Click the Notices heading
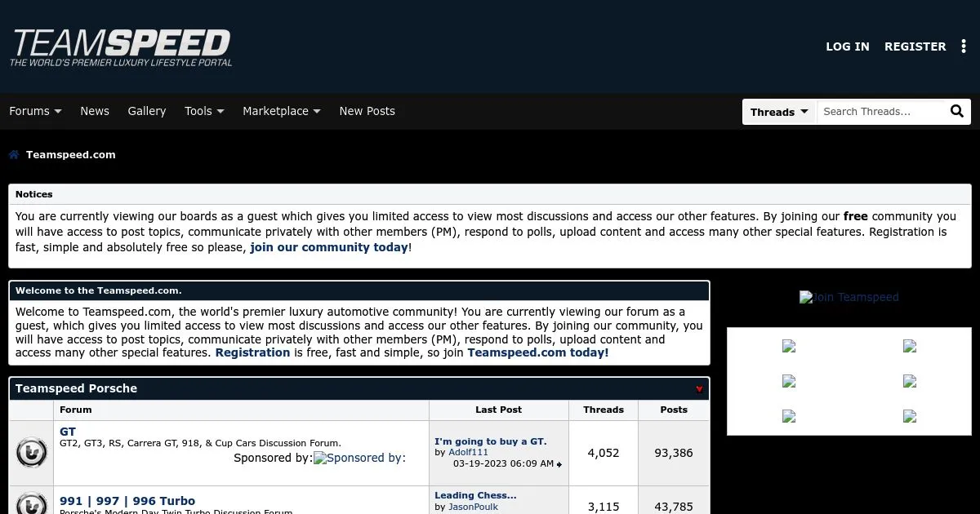Image resolution: width=980 pixels, height=514 pixels. coord(34,194)
